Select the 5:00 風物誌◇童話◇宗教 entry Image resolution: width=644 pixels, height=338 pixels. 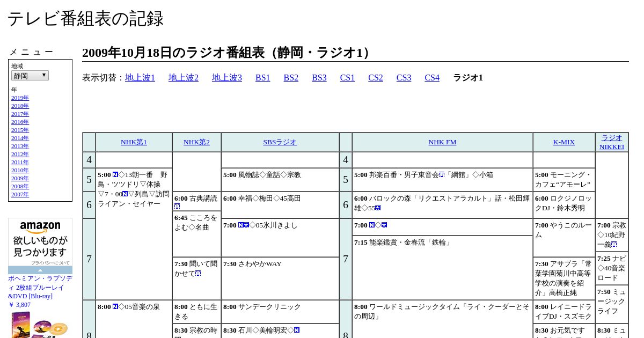click(x=280, y=180)
